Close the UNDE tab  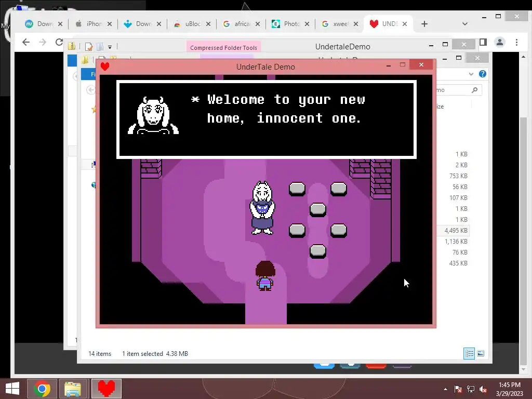point(404,24)
